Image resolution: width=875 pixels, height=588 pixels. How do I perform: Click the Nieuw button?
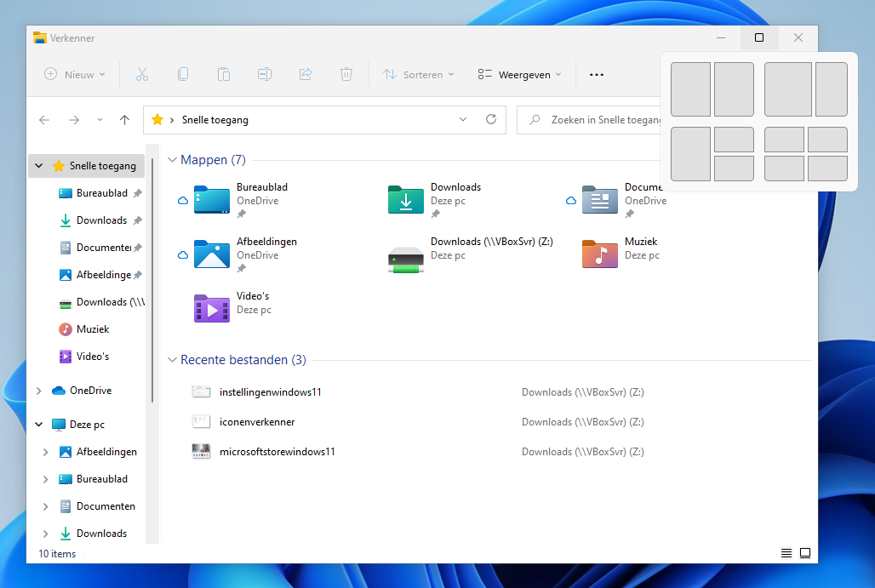[75, 74]
